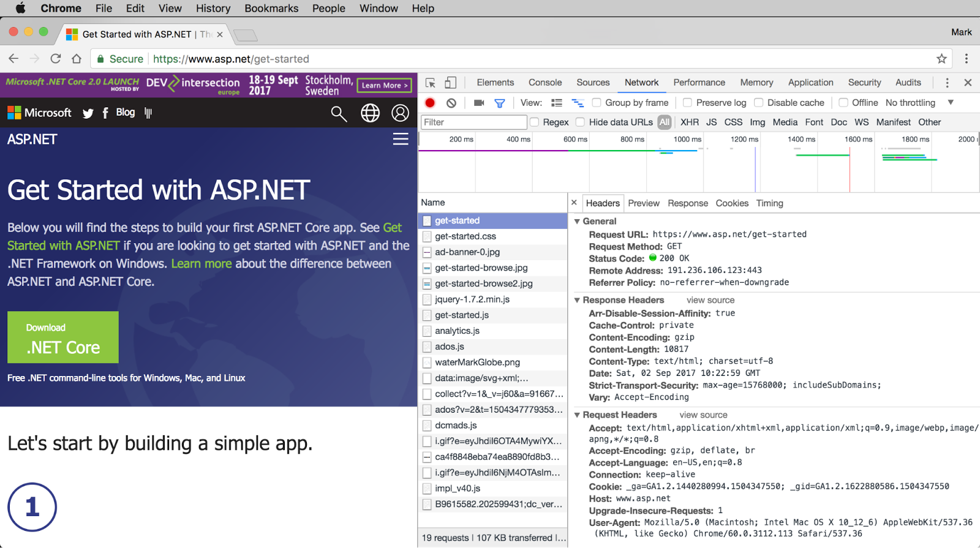Follow the Learn more link in paragraph
Viewport: 980px width, 548px height.
(x=202, y=264)
